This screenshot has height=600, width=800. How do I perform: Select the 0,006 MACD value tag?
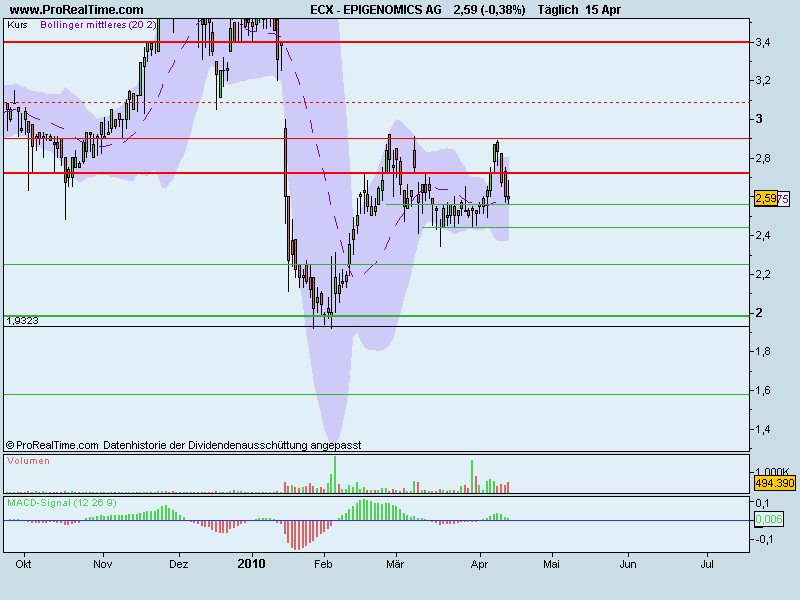point(768,520)
